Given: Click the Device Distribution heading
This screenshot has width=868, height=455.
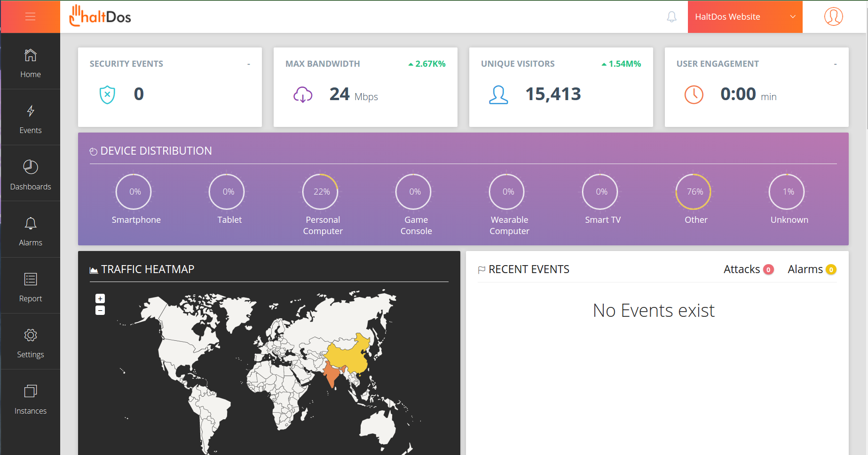Looking at the screenshot, I should click(x=156, y=151).
